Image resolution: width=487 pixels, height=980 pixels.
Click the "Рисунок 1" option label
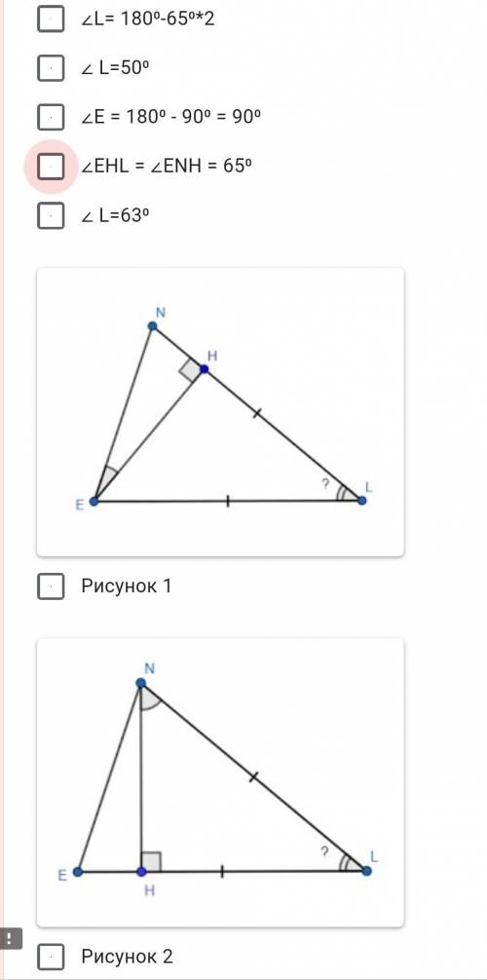click(x=126, y=586)
